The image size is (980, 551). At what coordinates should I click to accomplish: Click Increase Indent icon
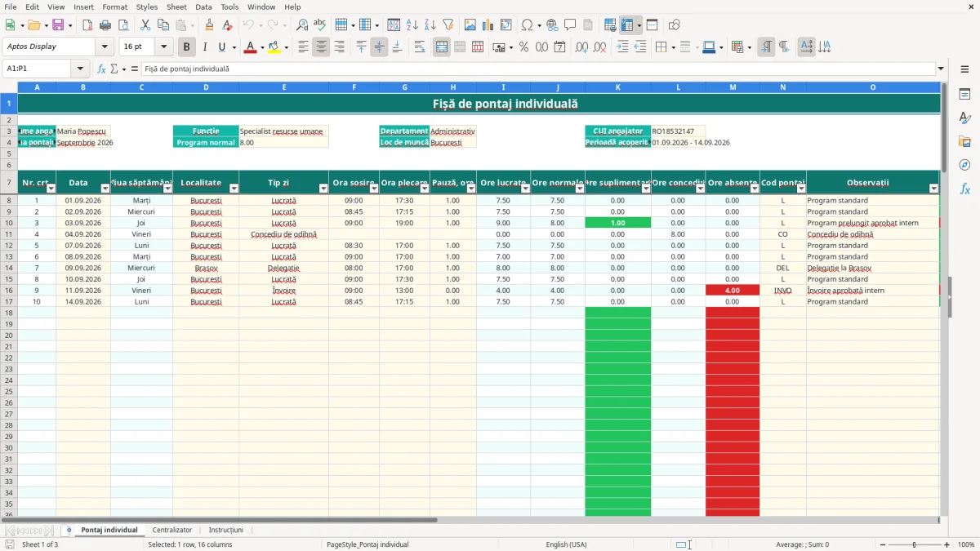click(622, 47)
